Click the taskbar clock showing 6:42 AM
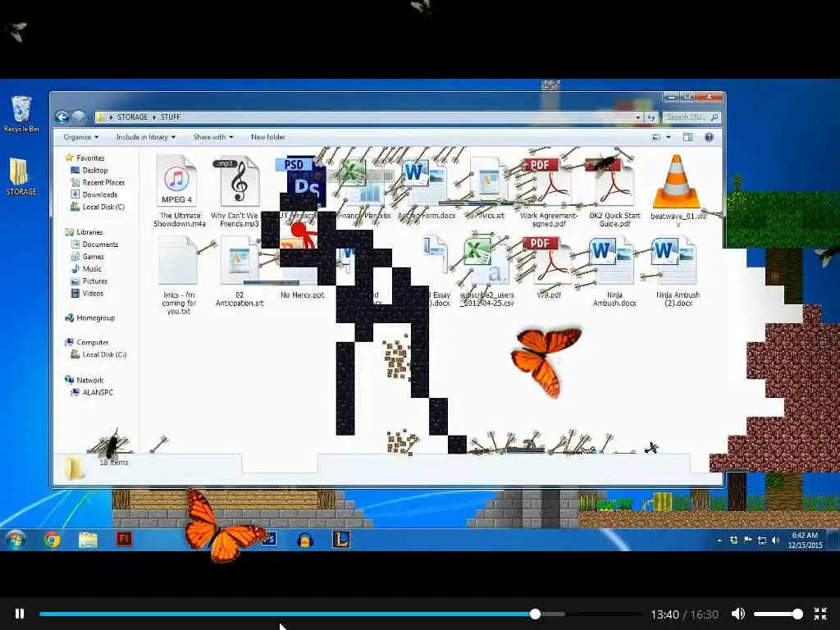 pyautogui.click(x=805, y=540)
